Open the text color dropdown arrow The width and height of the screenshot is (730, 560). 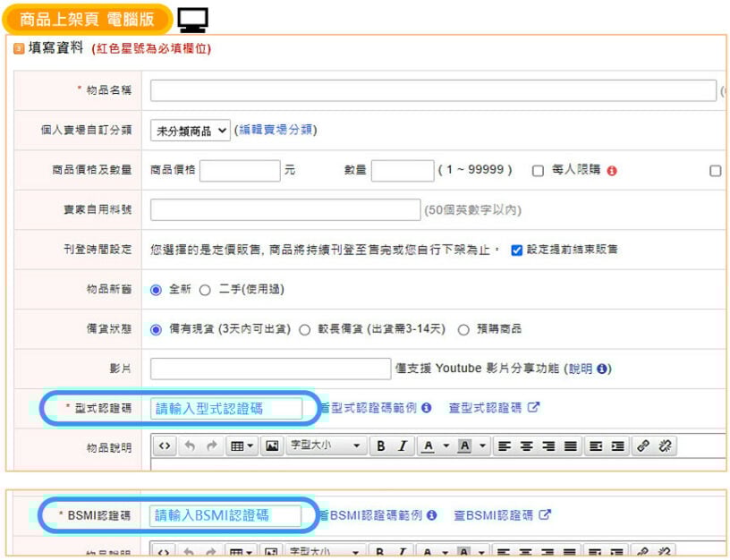447,445
